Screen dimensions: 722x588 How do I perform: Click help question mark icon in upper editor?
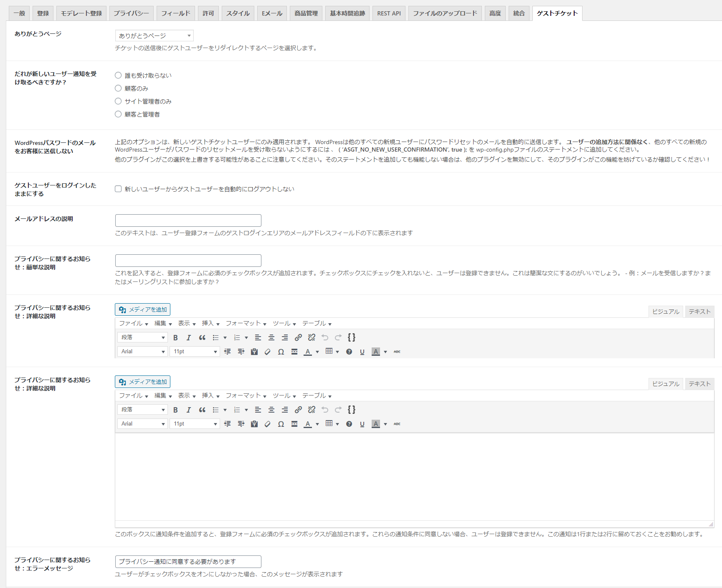click(349, 352)
